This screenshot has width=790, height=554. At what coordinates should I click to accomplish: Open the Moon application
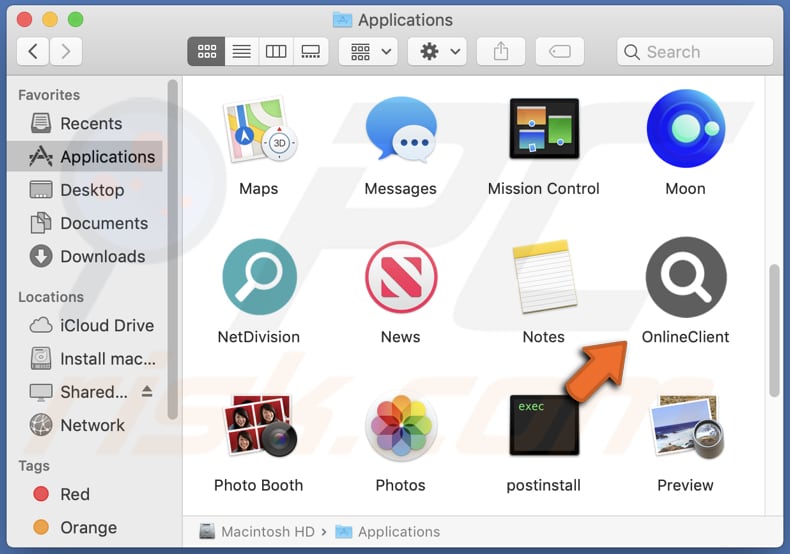point(685,129)
